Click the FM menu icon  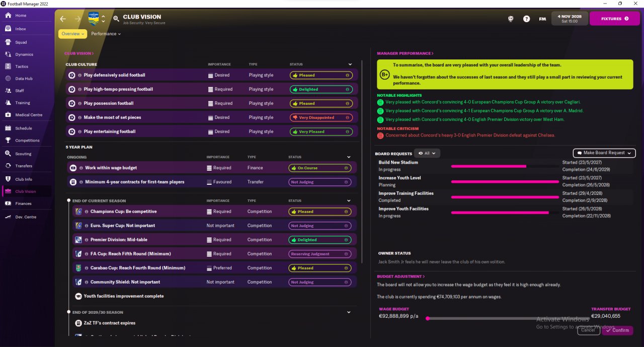click(542, 19)
